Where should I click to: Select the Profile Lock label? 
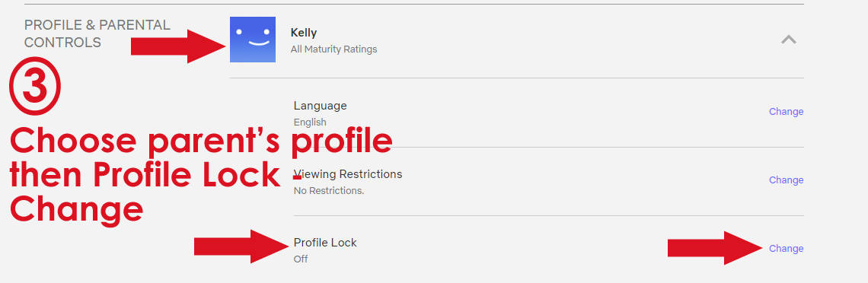pyautogui.click(x=325, y=243)
